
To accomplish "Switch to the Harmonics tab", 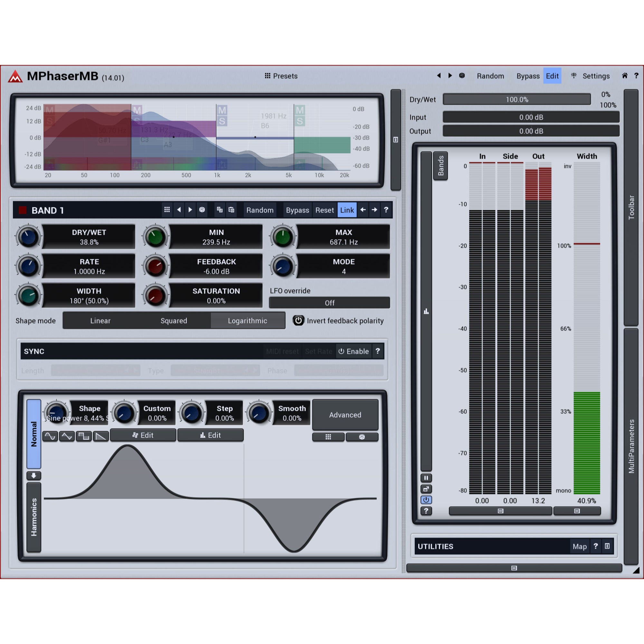I will [x=34, y=517].
